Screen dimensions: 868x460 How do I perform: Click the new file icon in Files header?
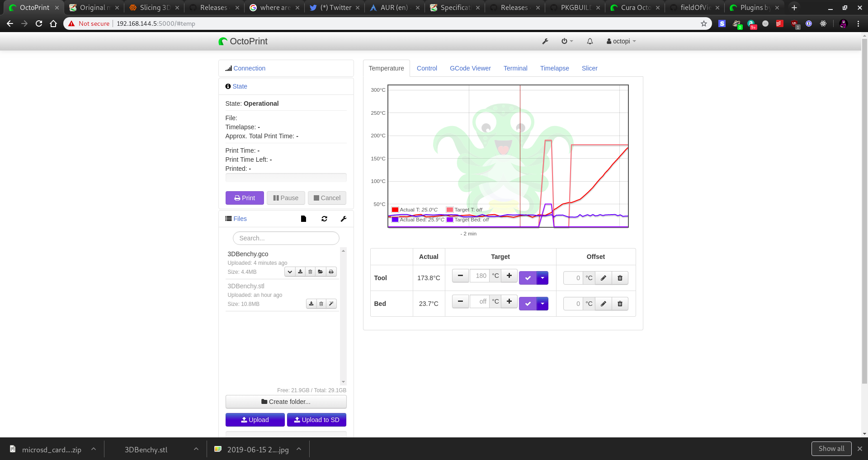(x=303, y=219)
